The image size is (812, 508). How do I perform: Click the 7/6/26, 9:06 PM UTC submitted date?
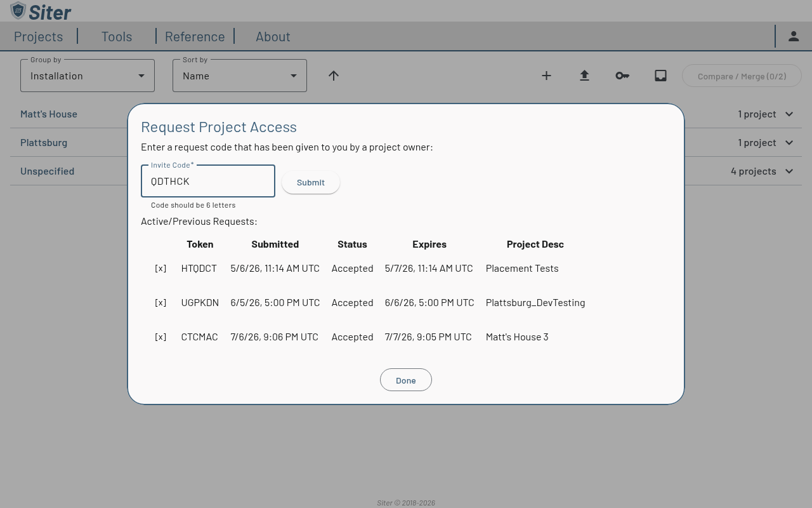(274, 337)
